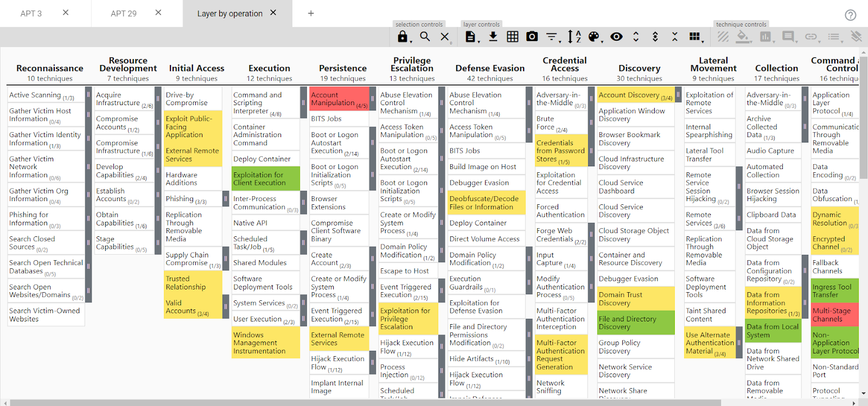The image size is (868, 406).
Task: Switch to the APT 29 tab
Action: coord(124,14)
